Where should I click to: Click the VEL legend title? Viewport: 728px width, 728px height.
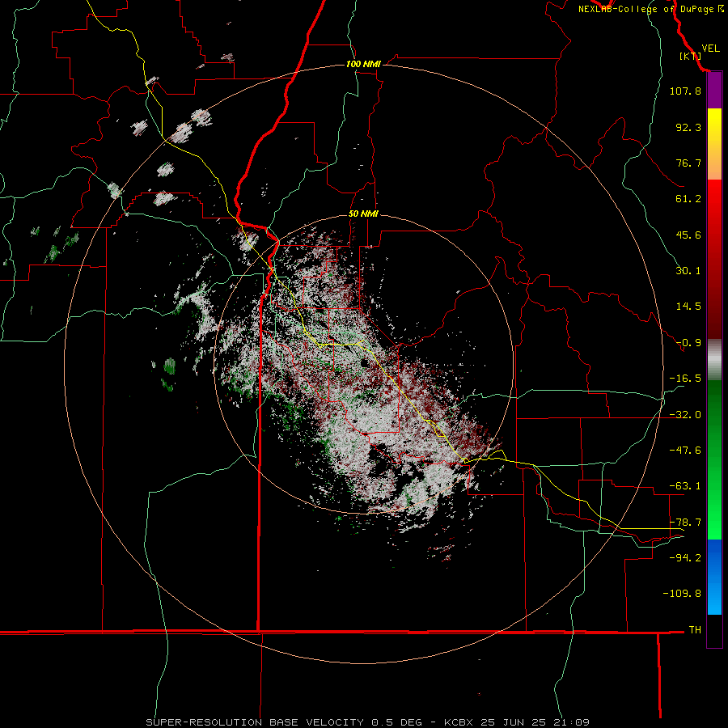(x=710, y=49)
